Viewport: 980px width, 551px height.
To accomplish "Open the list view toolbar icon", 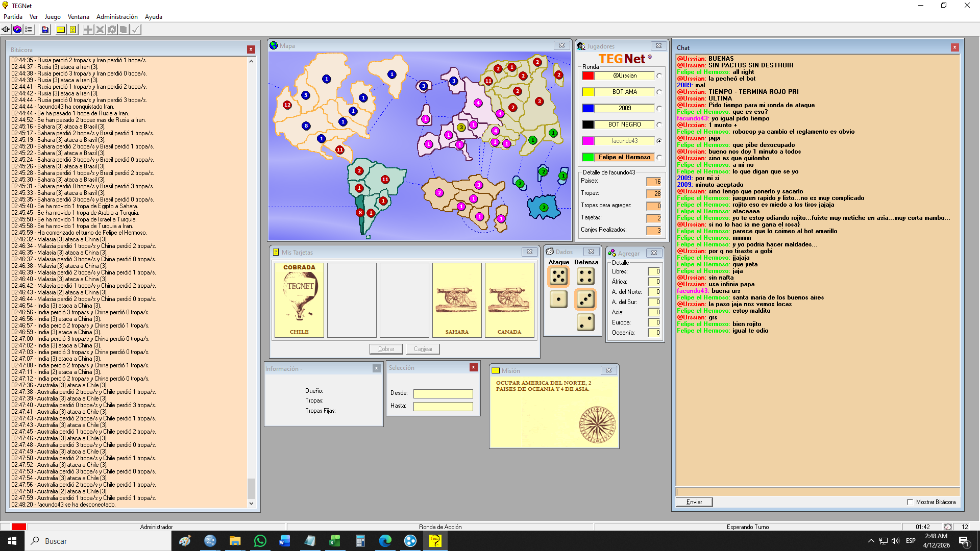I will [29, 30].
